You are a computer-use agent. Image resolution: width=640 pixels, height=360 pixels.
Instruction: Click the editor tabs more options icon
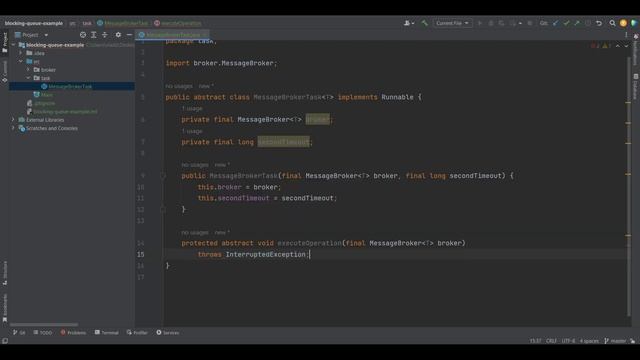click(626, 35)
